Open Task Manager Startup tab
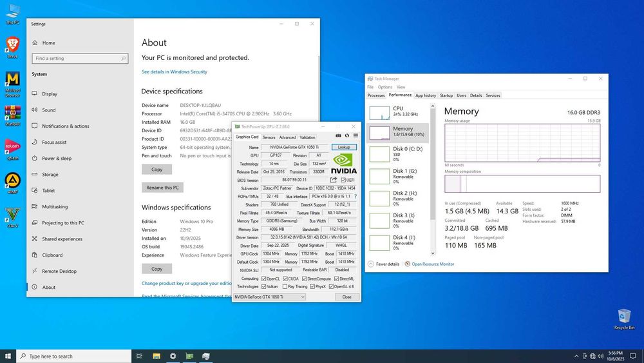644x363 pixels. pyautogui.click(x=446, y=95)
